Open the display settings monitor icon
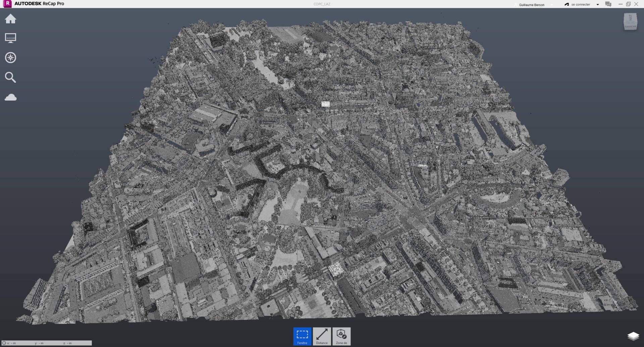 point(10,38)
